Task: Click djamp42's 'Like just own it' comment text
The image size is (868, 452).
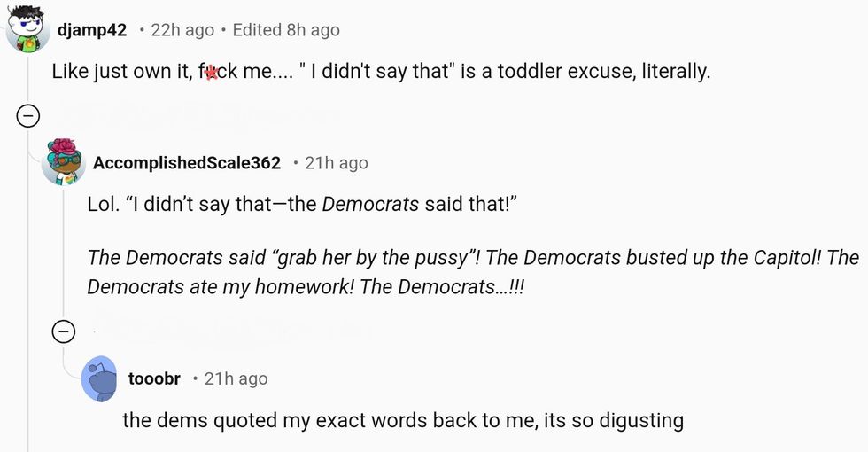Action: [x=381, y=71]
